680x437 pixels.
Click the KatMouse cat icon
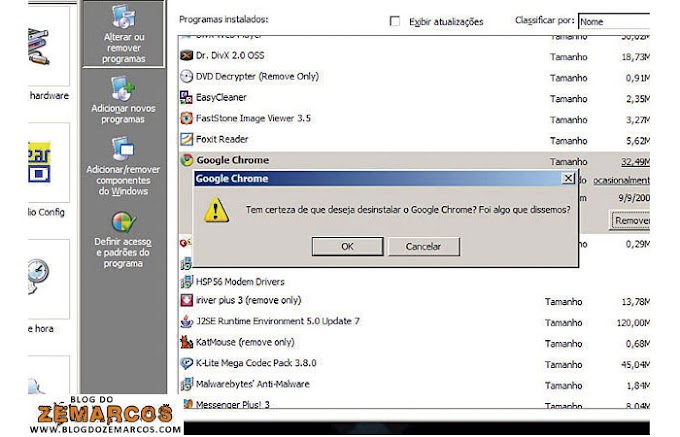point(186,342)
